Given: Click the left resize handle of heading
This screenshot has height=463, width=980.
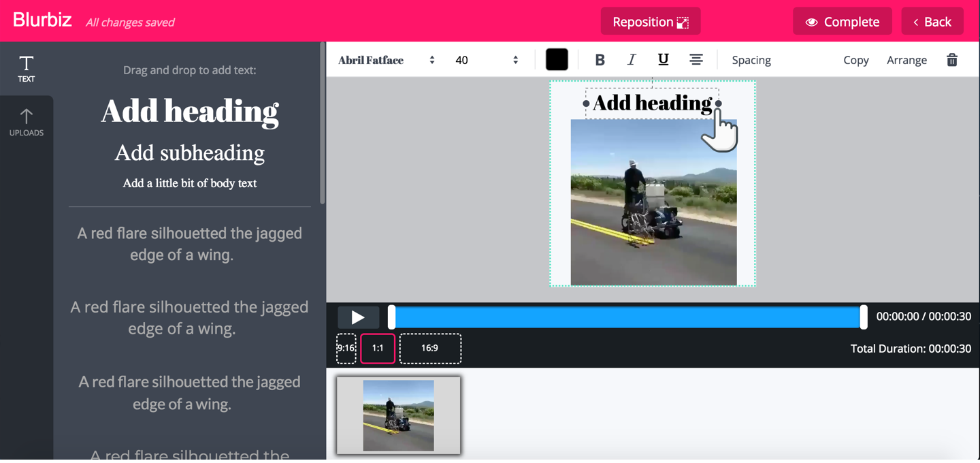Looking at the screenshot, I should point(586,103).
